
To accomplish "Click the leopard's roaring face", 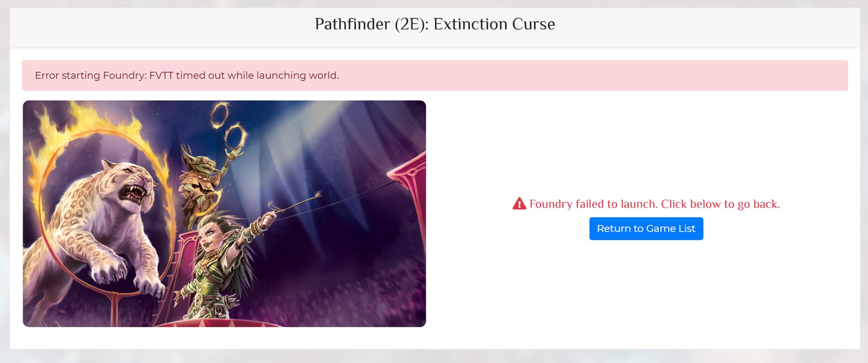I will pos(133,188).
